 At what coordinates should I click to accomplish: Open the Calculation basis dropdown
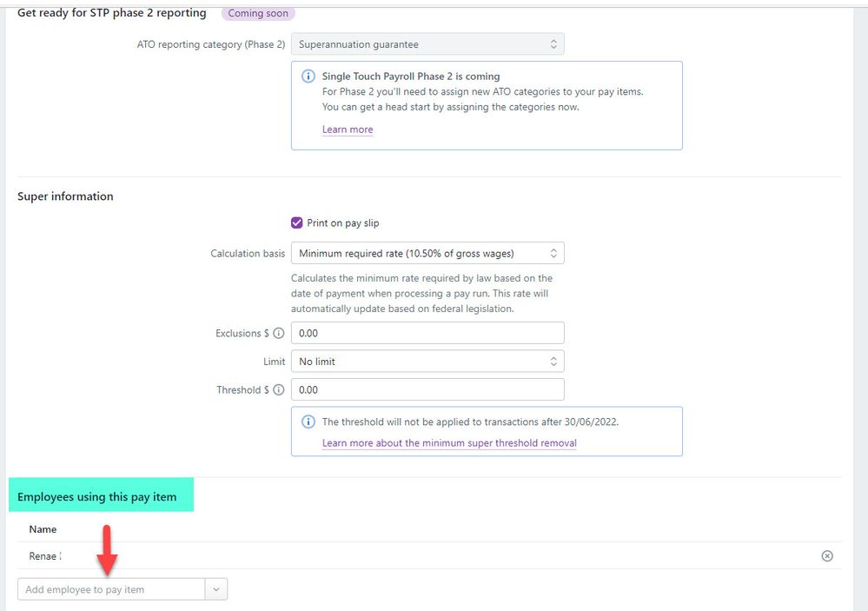click(x=427, y=253)
